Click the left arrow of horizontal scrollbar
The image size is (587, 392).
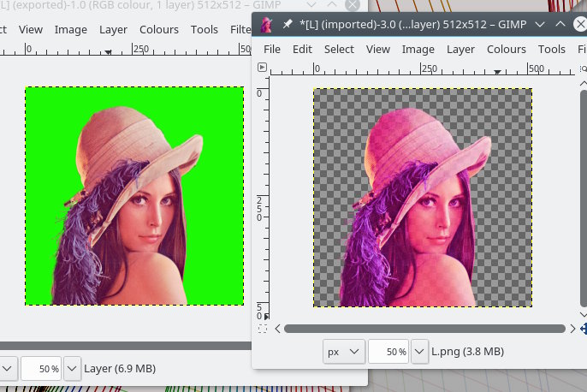coord(277,329)
